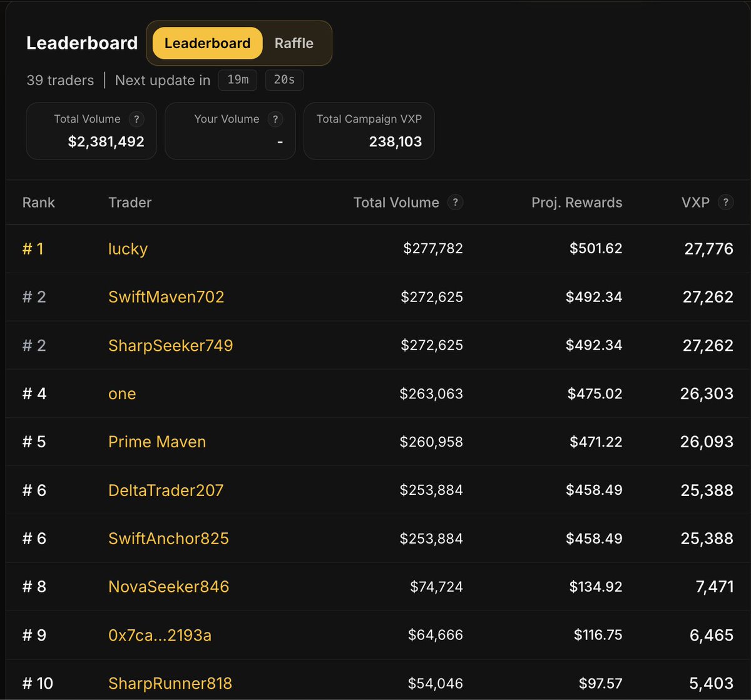Click the Proj. Rewards column header
Screen dimensions: 751x700
click(x=577, y=202)
